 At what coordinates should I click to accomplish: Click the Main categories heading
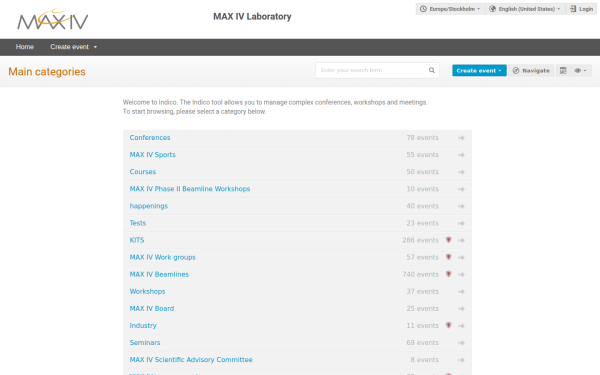pyautogui.click(x=47, y=72)
